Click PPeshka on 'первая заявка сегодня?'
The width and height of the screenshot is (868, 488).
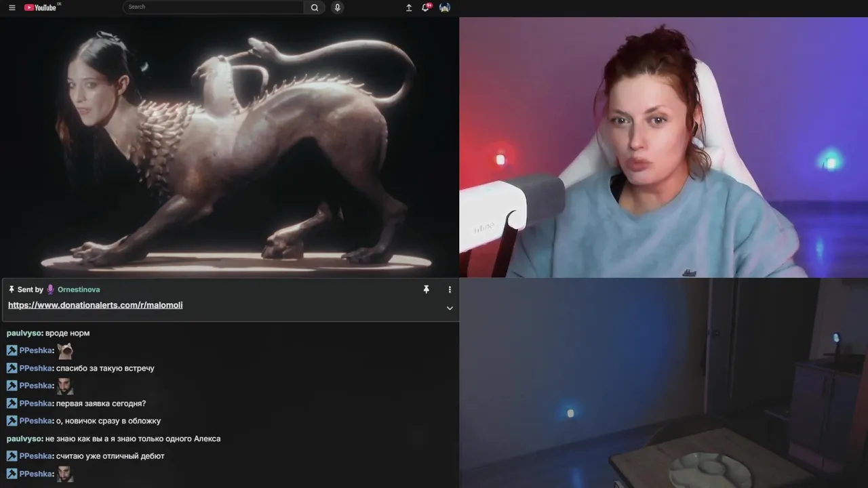(x=36, y=403)
